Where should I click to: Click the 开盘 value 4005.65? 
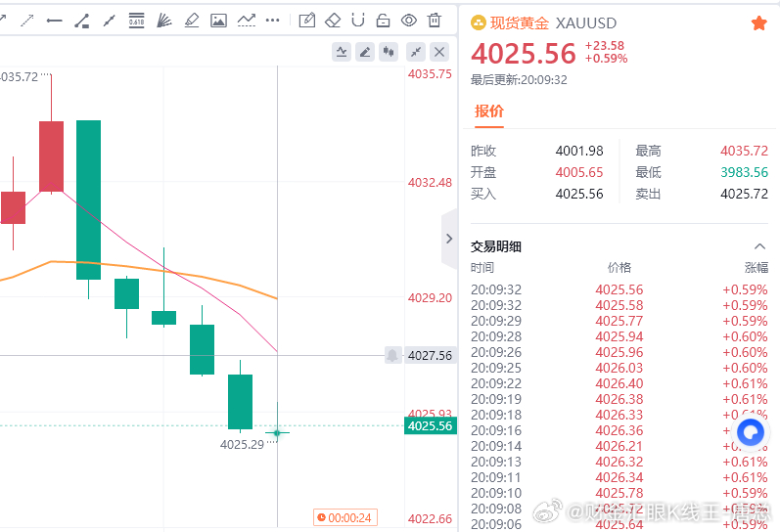click(x=579, y=172)
